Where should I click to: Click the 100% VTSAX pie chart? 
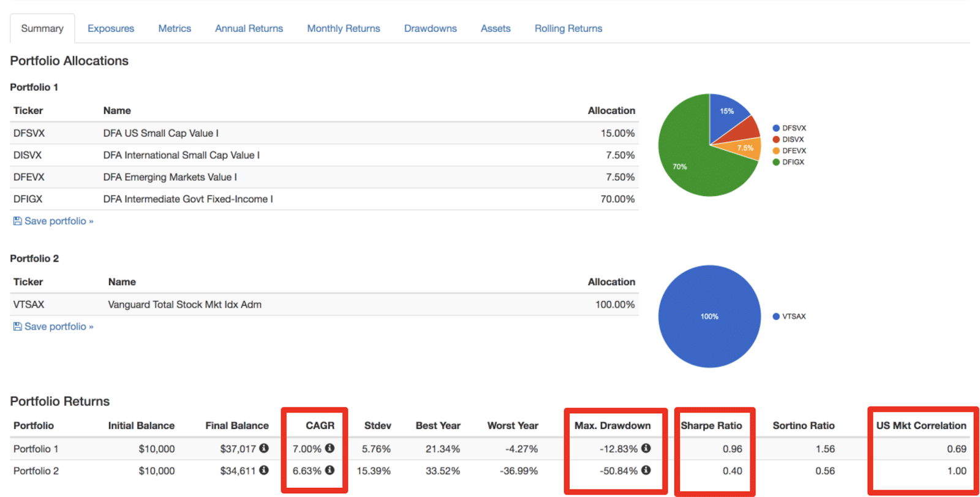pos(709,316)
